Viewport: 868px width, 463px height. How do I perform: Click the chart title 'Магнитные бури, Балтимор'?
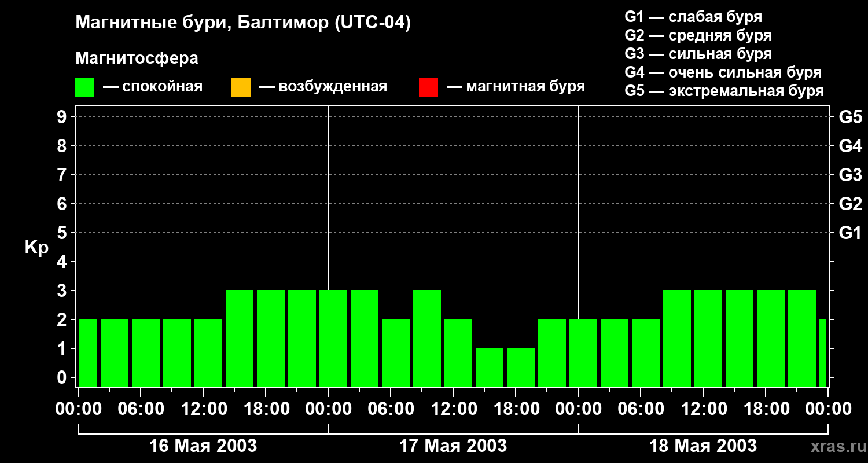(x=243, y=23)
